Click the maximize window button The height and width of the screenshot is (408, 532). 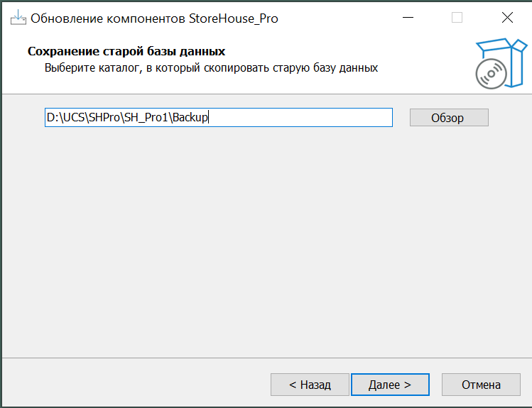tap(457, 18)
